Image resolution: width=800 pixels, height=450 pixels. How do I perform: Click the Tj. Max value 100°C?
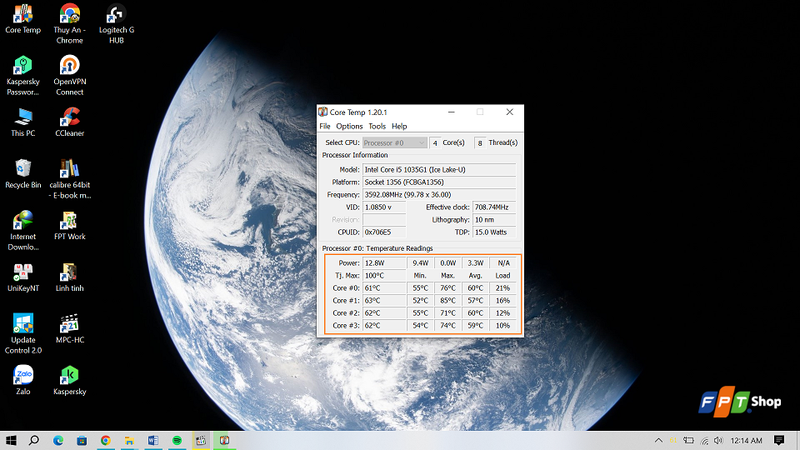click(384, 276)
